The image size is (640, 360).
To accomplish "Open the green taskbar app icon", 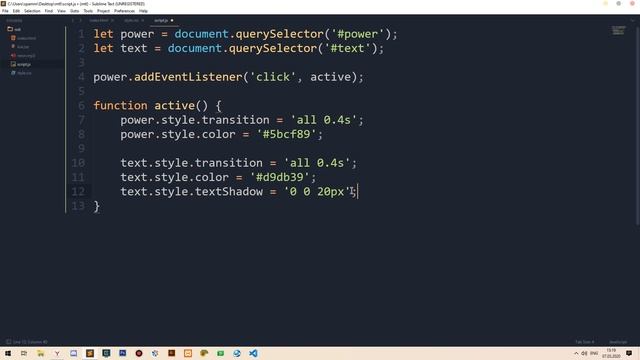I will 220,353.
